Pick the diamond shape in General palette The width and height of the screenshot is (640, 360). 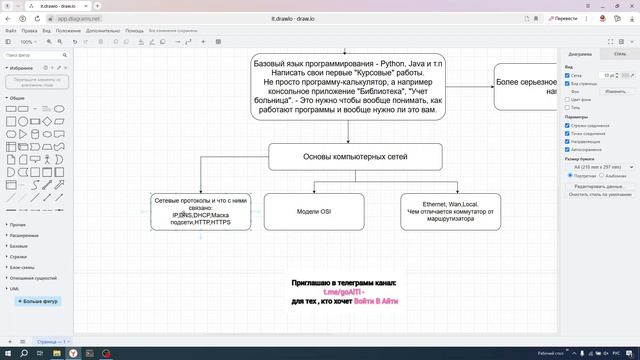47,121
